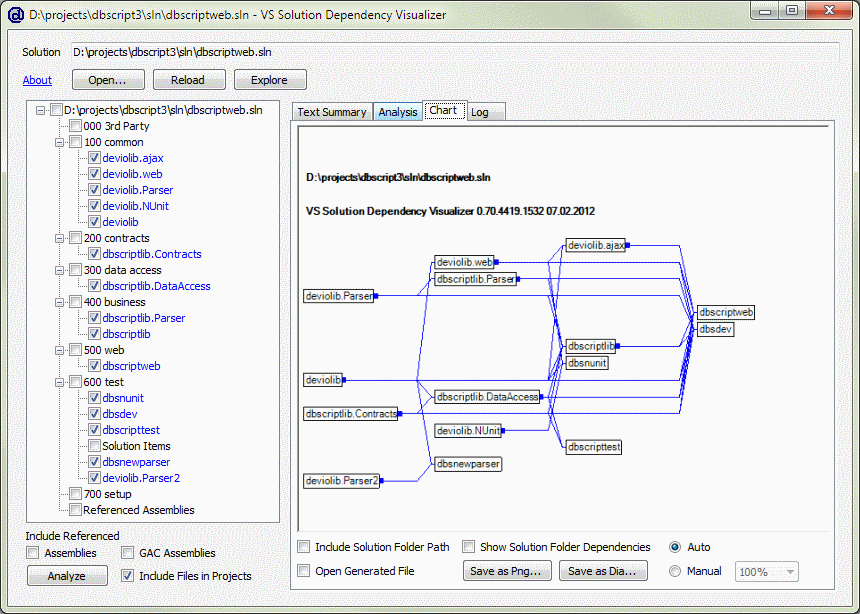Click Save as Png...
The image size is (860, 614).
pos(507,571)
